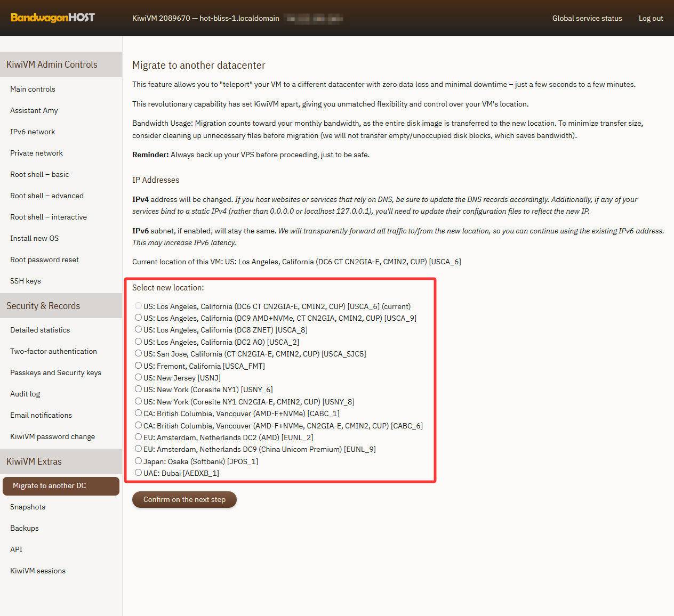Select CA: Vancouver [CABC_1] option
The height and width of the screenshot is (616, 674).
point(139,413)
